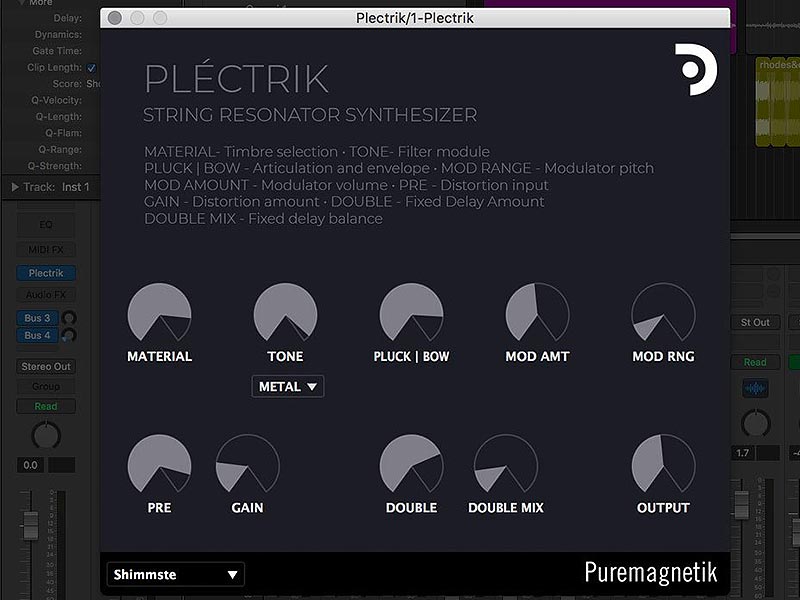Close the Plectrik plugin window

coord(115,18)
